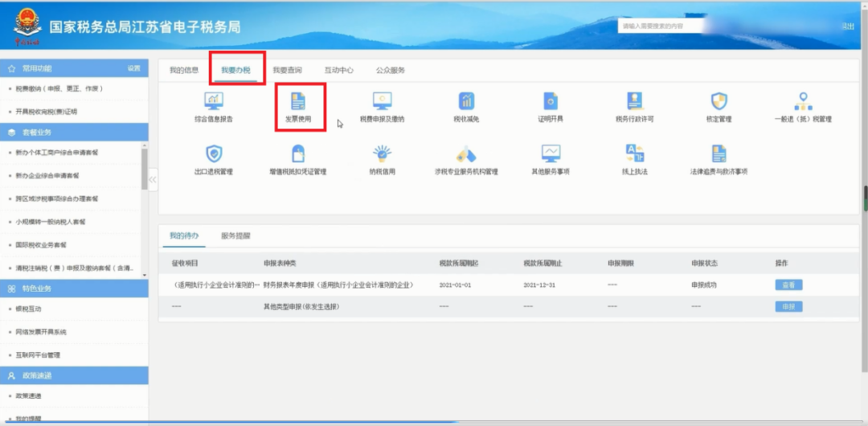Switch to the 我的信息 tab
This screenshot has width=868, height=426.
184,71
